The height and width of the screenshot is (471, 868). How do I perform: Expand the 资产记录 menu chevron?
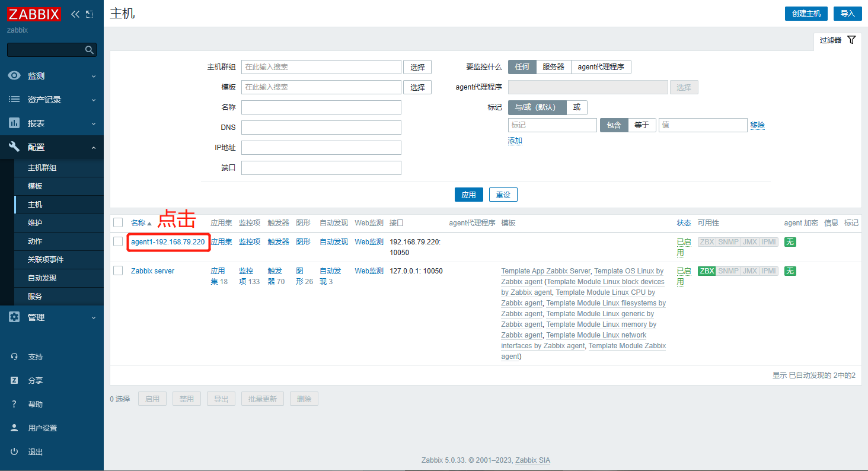(94, 100)
